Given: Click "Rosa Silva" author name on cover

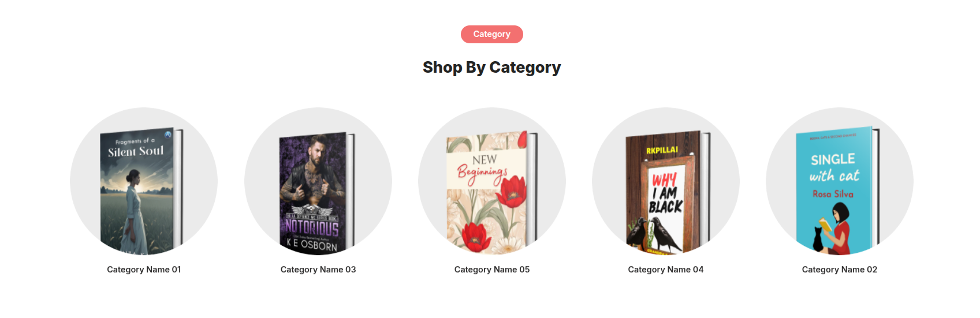Looking at the screenshot, I should 833,194.
